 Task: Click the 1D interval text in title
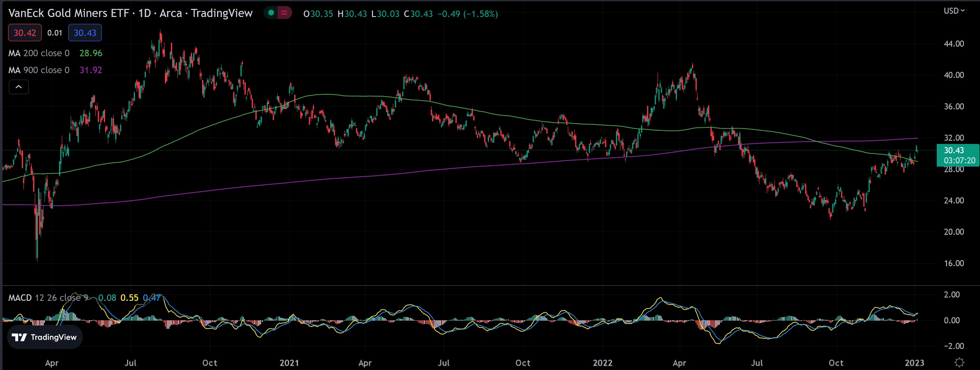point(144,13)
